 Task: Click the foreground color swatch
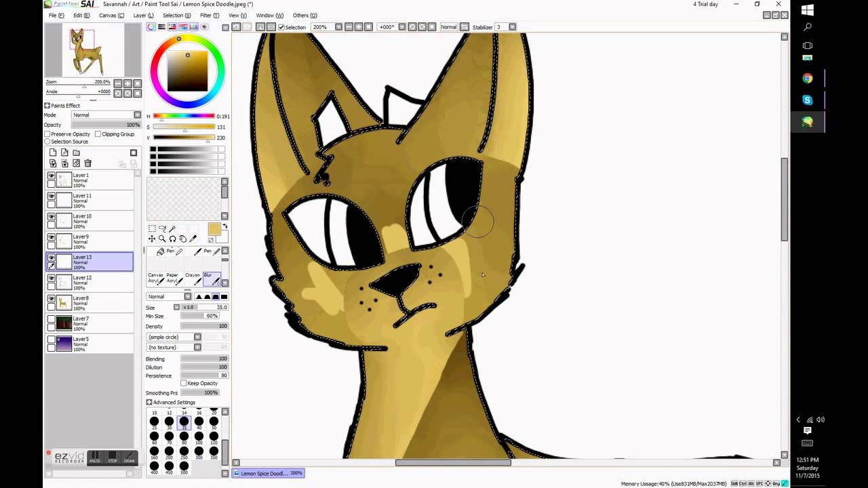(214, 230)
